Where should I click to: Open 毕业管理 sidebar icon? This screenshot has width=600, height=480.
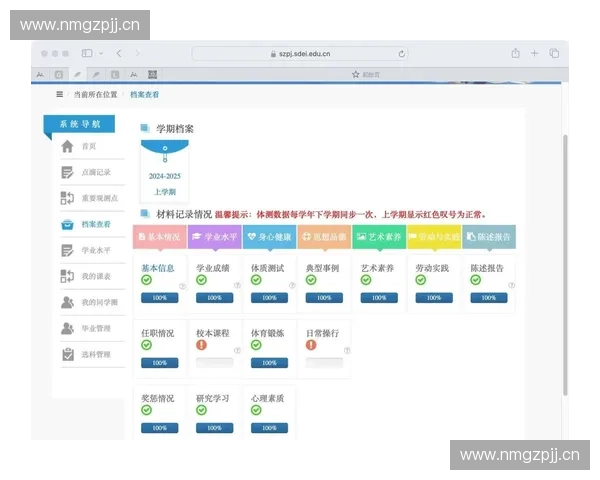pyautogui.click(x=67, y=328)
